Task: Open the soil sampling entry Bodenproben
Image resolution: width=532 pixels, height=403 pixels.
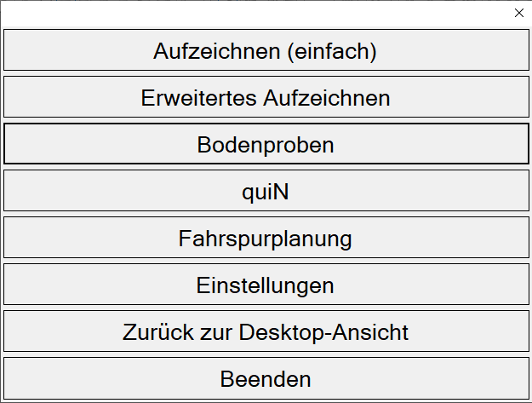Action: [x=266, y=144]
